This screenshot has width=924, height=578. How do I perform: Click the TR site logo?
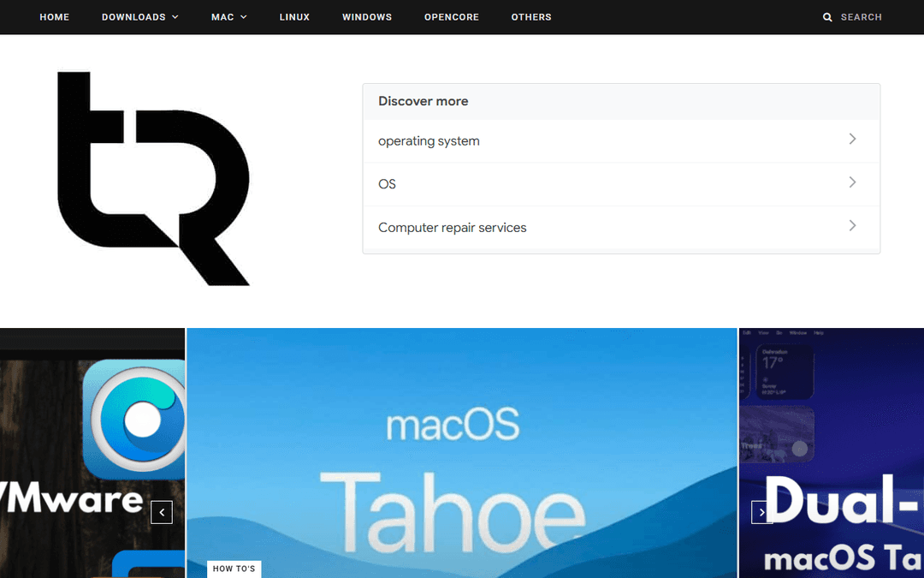153,178
